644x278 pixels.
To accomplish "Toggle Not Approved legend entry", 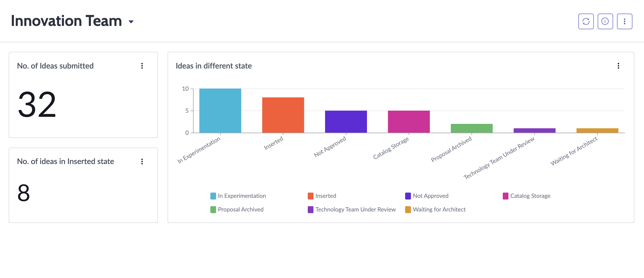I will pyautogui.click(x=426, y=196).
